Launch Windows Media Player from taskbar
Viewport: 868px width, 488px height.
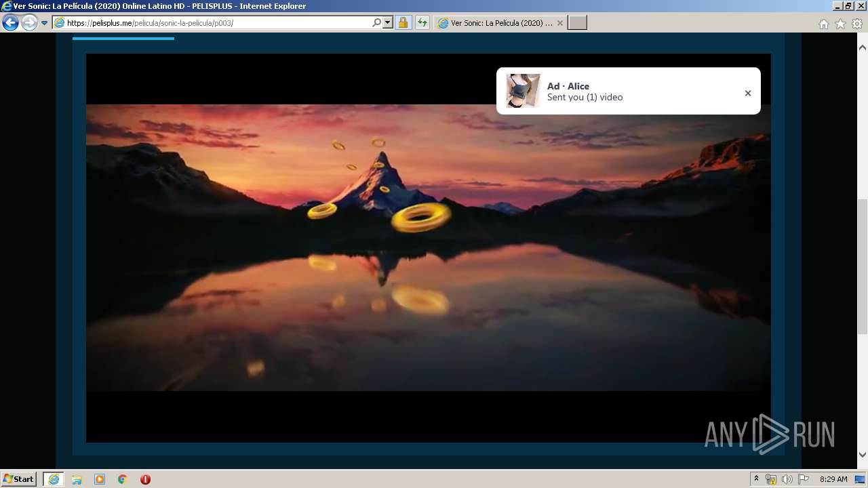[100, 479]
